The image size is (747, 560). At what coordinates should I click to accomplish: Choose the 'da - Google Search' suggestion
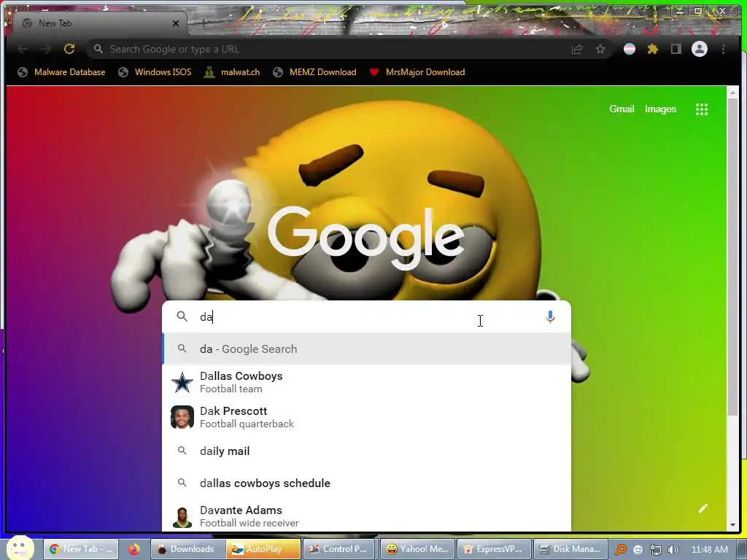(367, 349)
